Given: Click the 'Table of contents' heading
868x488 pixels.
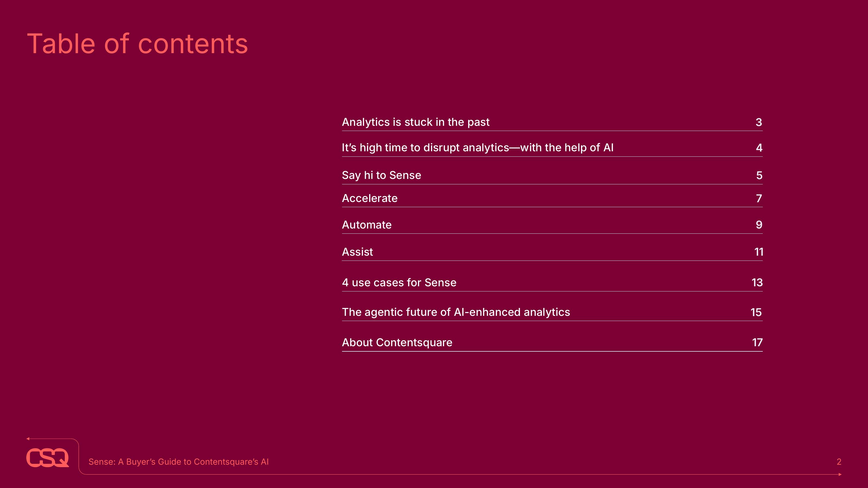Looking at the screenshot, I should pos(138,44).
